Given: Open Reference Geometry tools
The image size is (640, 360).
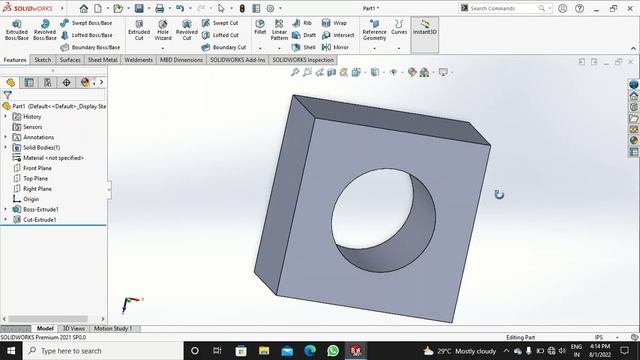Looking at the screenshot, I should [374, 30].
